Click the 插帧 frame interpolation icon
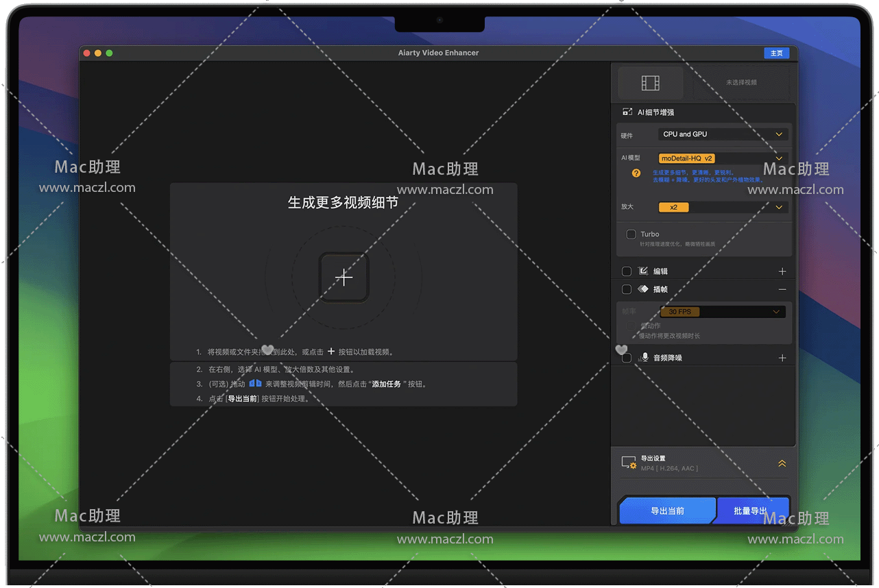The image size is (879, 588). pos(643,289)
